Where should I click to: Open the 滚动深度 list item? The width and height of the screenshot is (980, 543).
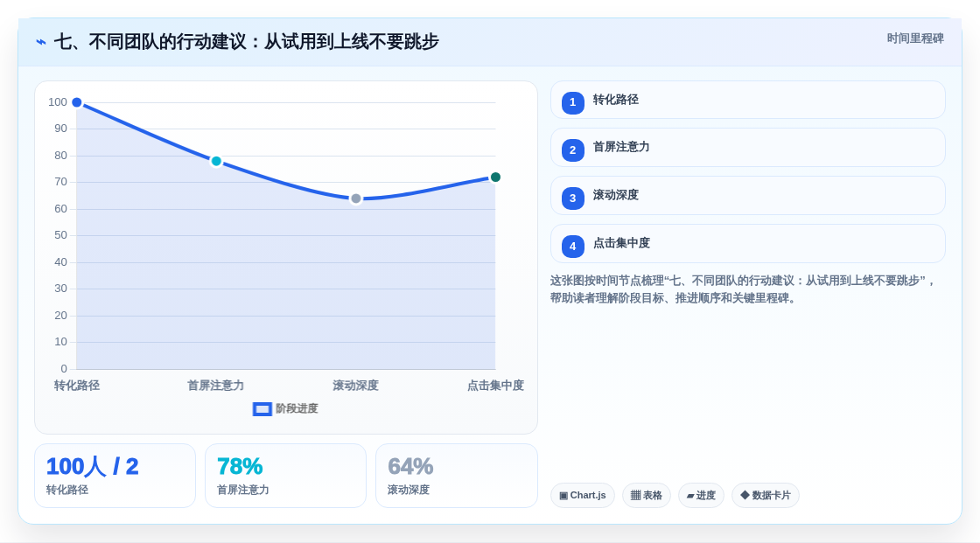[x=747, y=196]
